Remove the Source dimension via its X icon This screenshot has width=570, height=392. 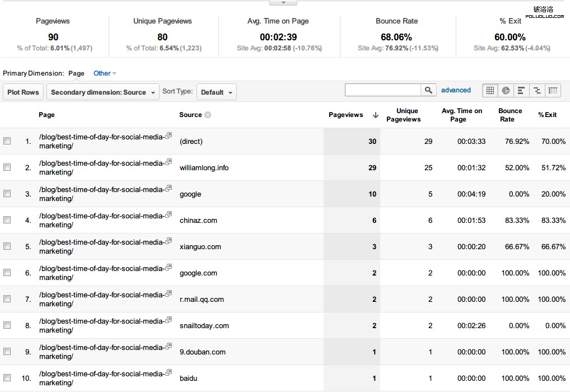click(x=207, y=114)
